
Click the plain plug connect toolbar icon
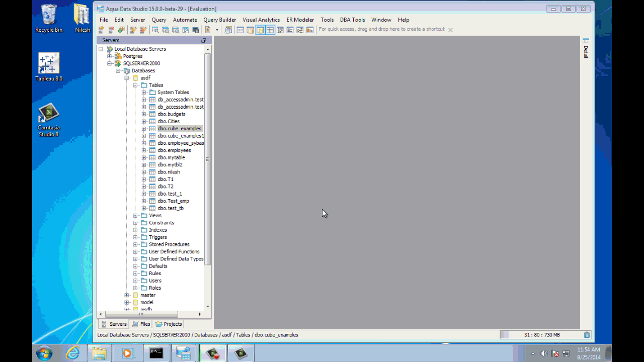[x=133, y=30]
